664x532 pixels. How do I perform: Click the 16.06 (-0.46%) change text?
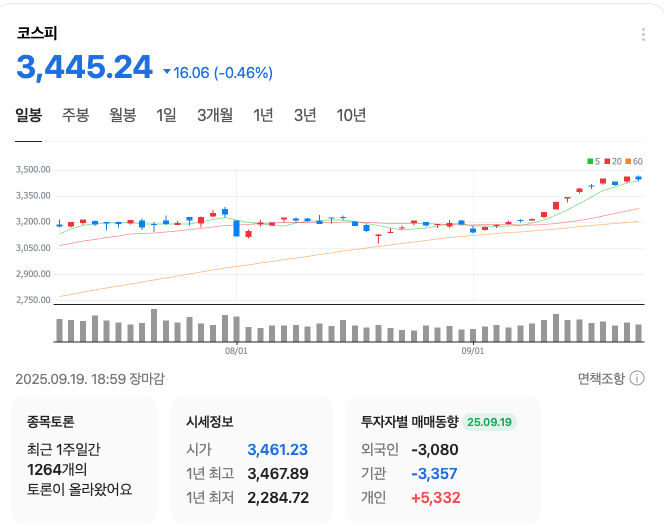(x=223, y=73)
